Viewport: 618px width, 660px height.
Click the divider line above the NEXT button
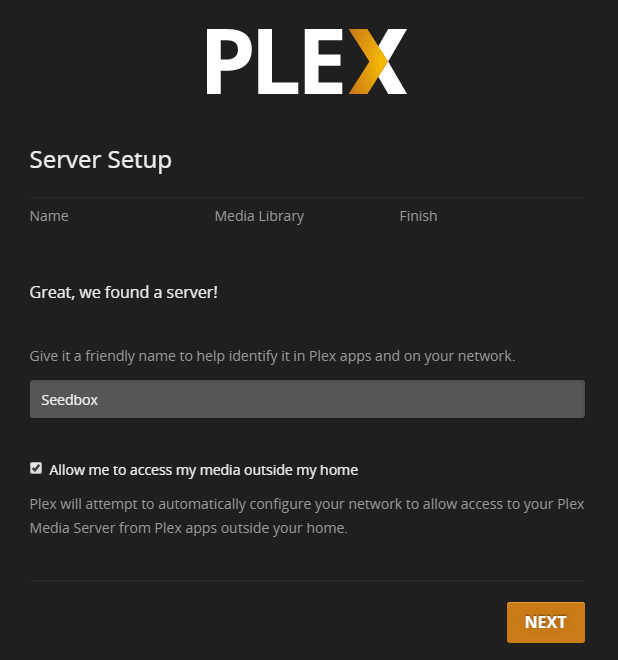pyautogui.click(x=307, y=580)
